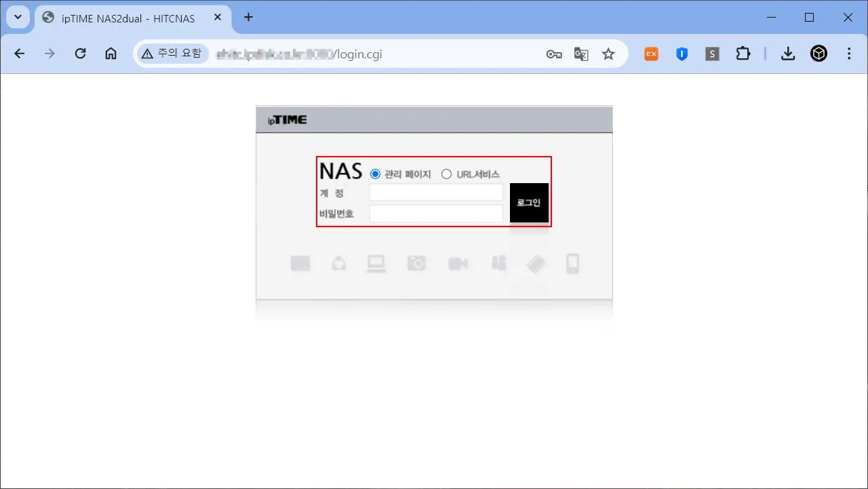Screen dimensions: 868x489
Task: Click the faded laptop computer icon
Action: pyautogui.click(x=376, y=264)
